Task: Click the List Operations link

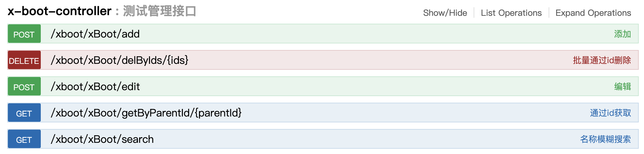Action: (511, 13)
